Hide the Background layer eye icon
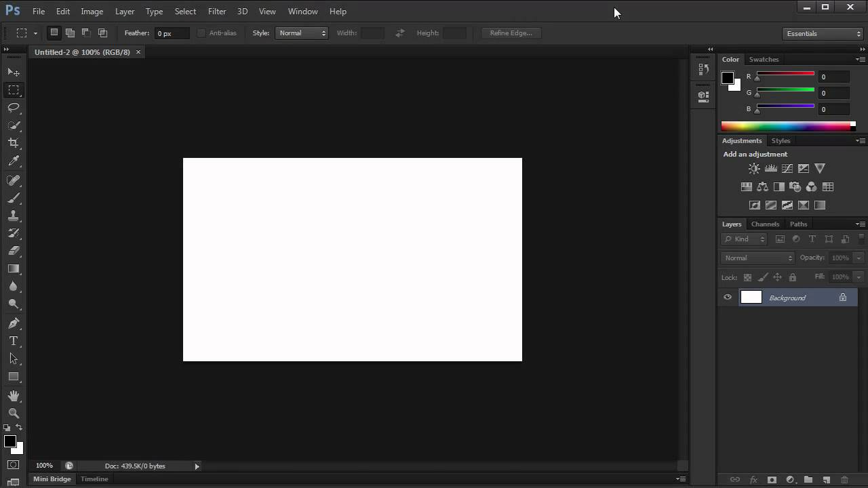The height and width of the screenshot is (488, 868). point(728,298)
